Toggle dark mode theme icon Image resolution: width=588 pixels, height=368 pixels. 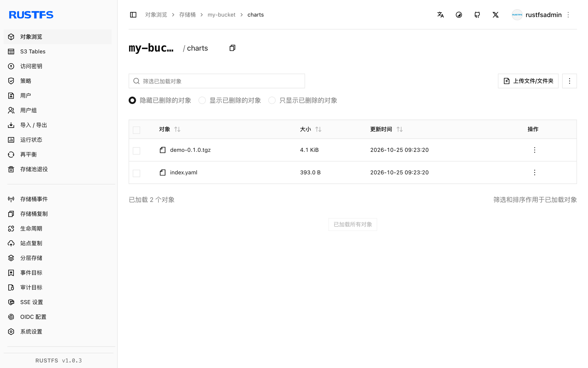[x=459, y=15]
